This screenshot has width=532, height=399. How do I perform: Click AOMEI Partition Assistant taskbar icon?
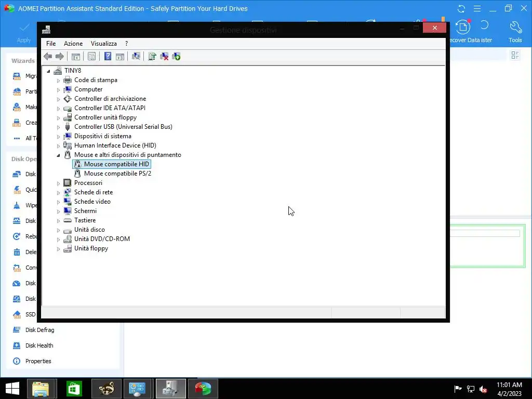coord(203,389)
